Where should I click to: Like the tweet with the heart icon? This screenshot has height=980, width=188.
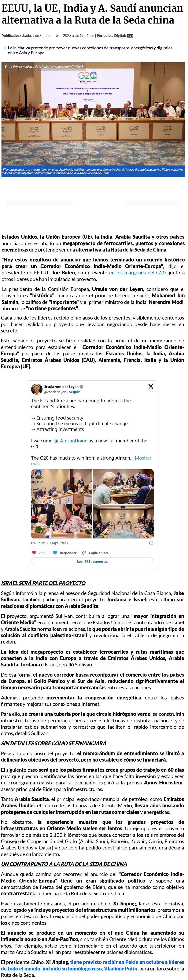[34, 553]
